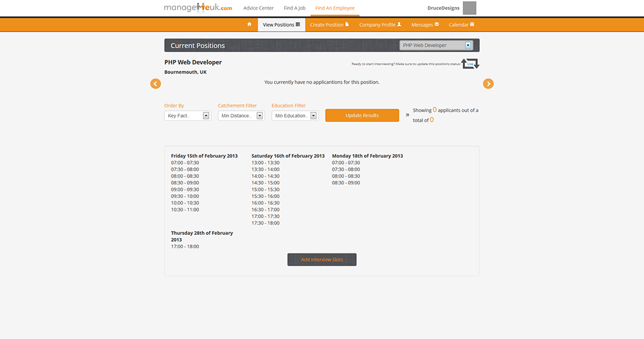Open the Education Filter Min Education dropdown

(x=294, y=116)
